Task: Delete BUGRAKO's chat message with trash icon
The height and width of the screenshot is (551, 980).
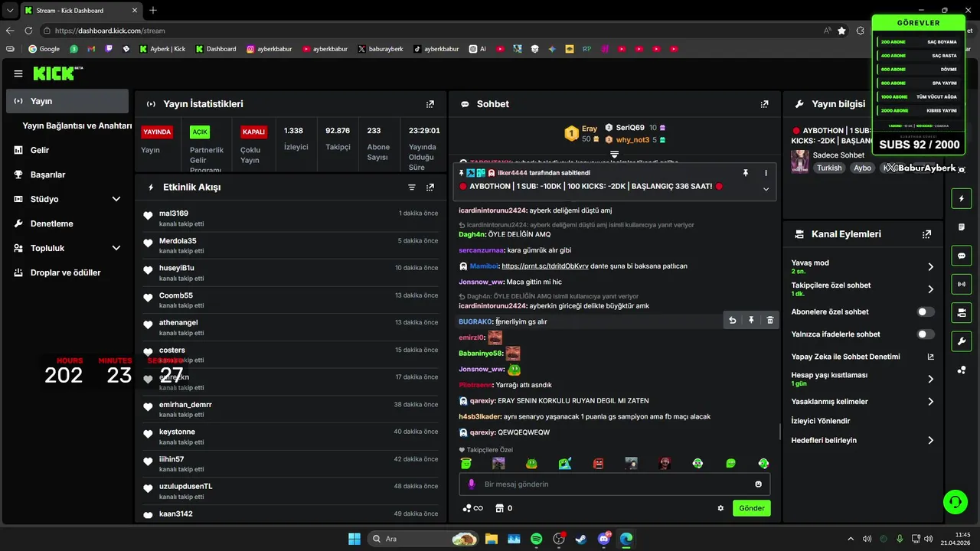Action: [770, 321]
